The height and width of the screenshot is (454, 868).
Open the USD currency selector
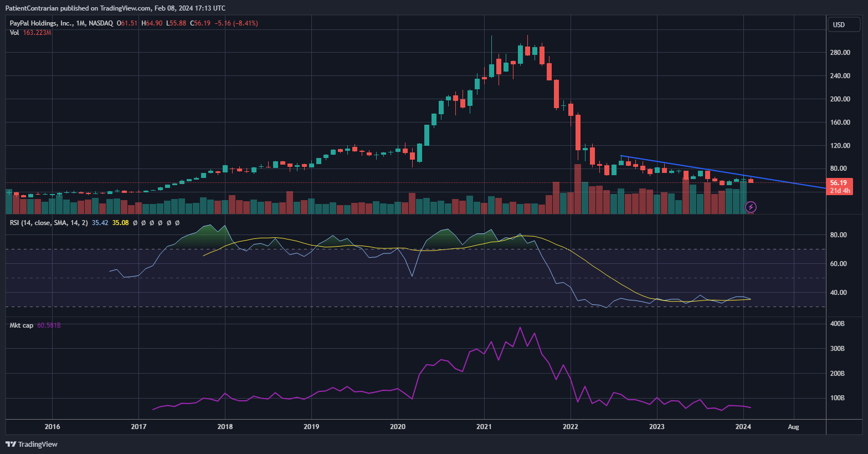[844, 24]
